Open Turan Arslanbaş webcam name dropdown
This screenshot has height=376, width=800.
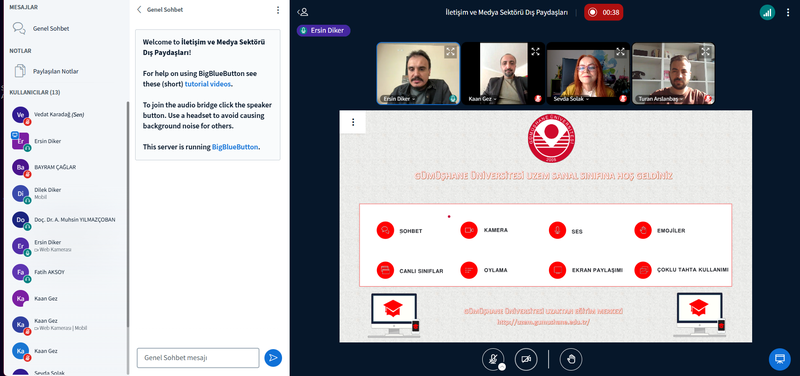tap(660, 99)
